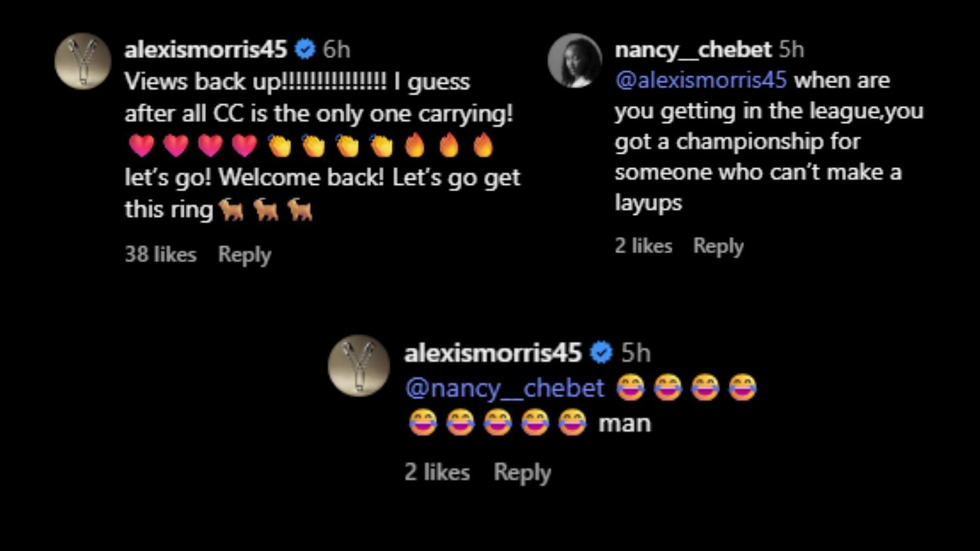Open alexismorris45 avatar on bottom reply
The height and width of the screenshot is (551, 980).
click(x=359, y=366)
